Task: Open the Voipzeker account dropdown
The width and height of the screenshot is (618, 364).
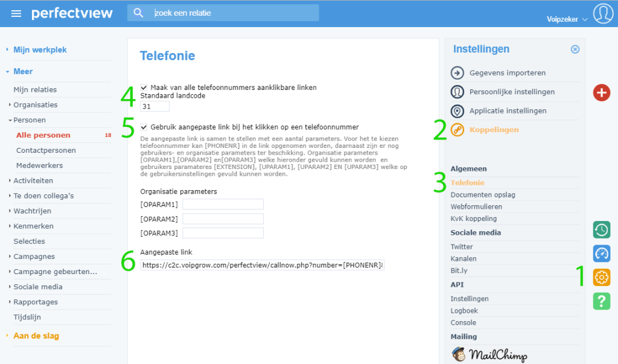Action: [x=567, y=19]
